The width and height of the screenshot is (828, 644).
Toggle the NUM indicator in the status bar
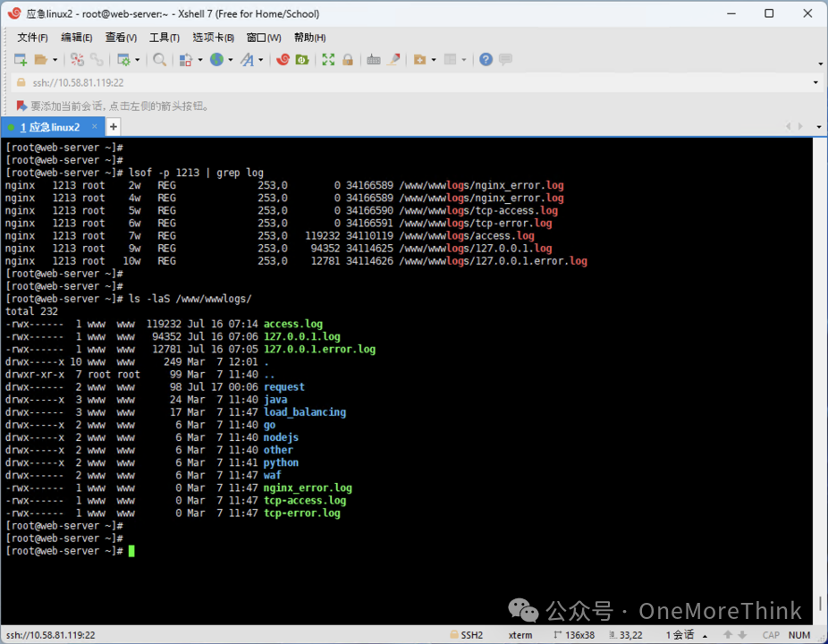pos(798,635)
